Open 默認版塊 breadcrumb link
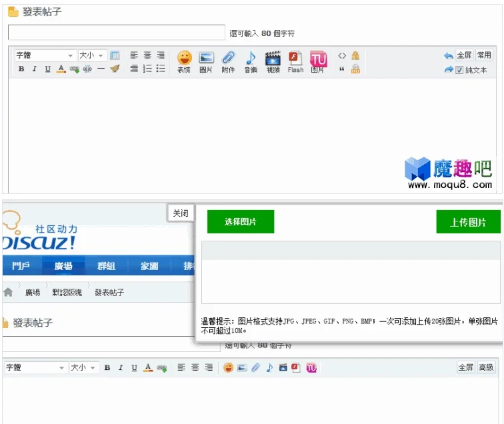Screen dimensions: 504x424 pos(67,293)
